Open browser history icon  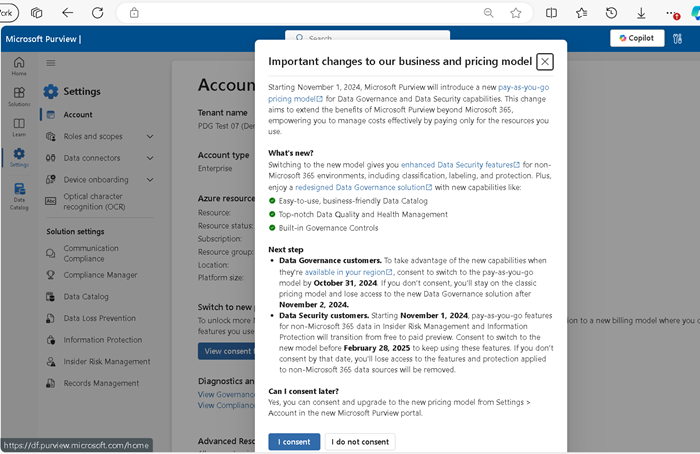(x=611, y=13)
